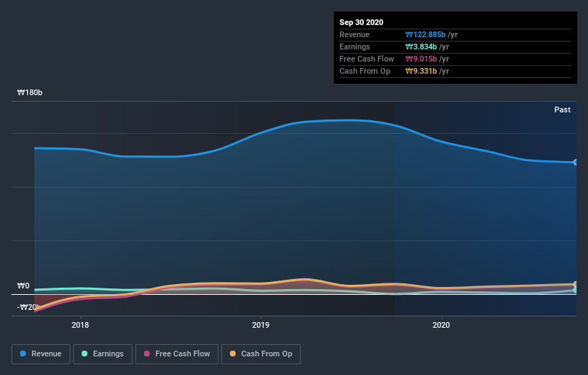Click the Earnings label in tooltip
This screenshot has width=588, height=375.
(355, 47)
